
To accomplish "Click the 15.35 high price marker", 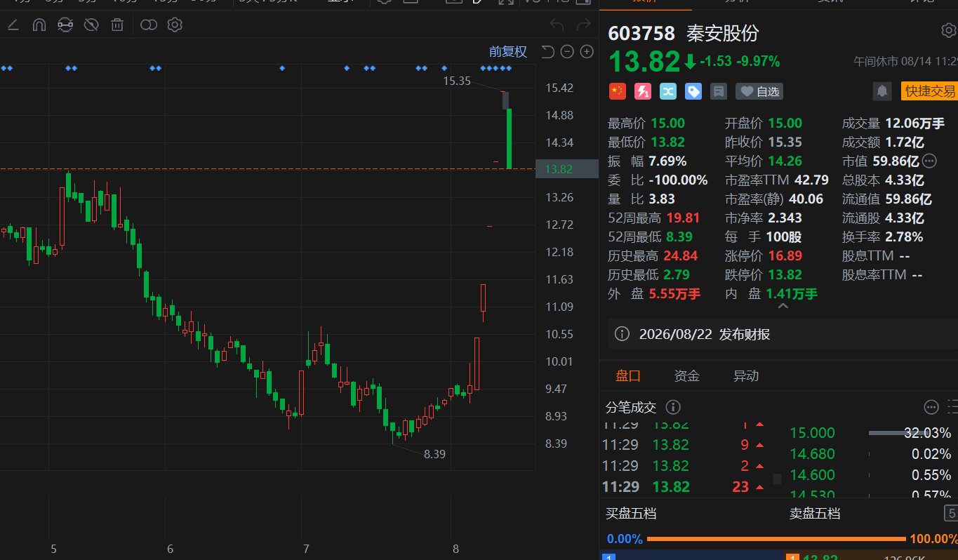I will pyautogui.click(x=457, y=81).
